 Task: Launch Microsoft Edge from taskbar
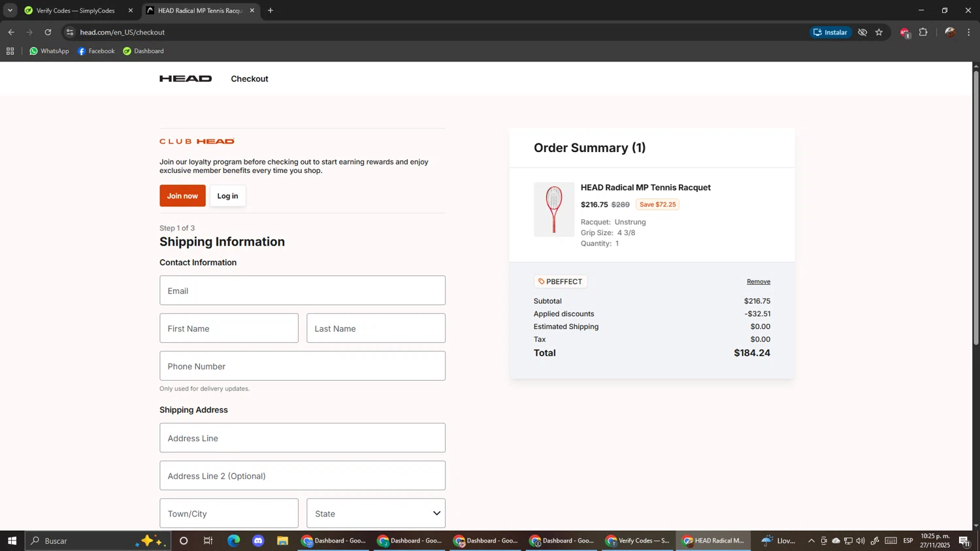click(x=233, y=541)
